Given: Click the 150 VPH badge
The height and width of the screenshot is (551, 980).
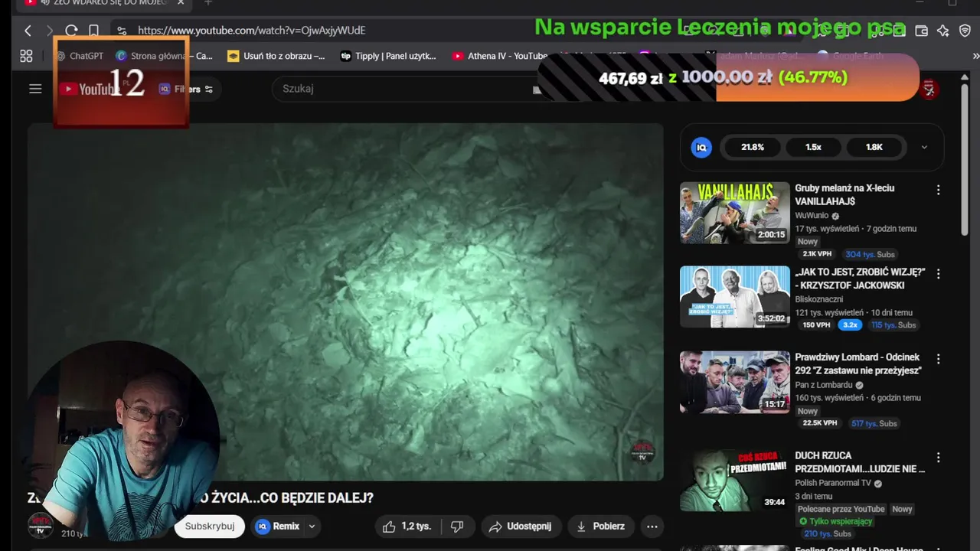Looking at the screenshot, I should [x=815, y=324].
